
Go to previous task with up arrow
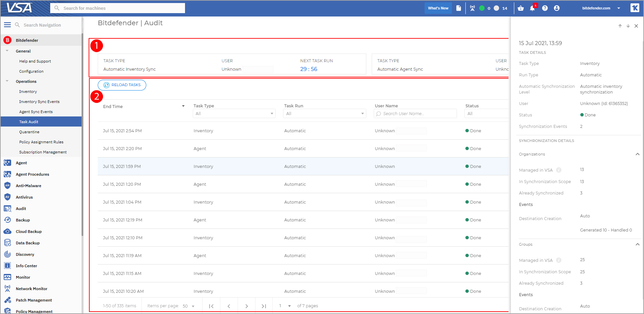tap(620, 26)
